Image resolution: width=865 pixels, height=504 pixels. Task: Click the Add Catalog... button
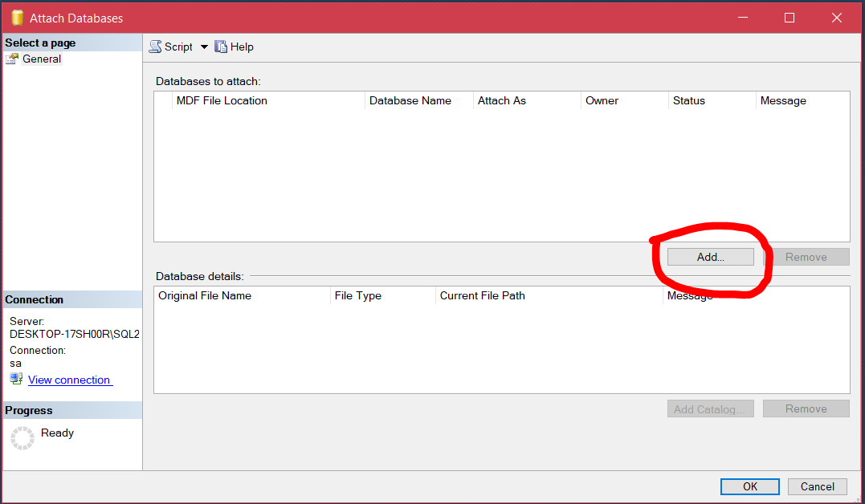711,408
